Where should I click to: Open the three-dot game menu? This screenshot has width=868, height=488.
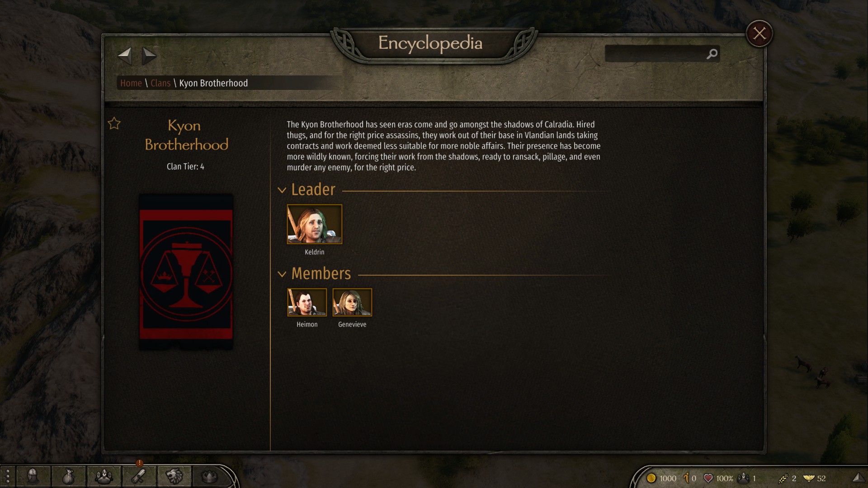(x=8, y=476)
